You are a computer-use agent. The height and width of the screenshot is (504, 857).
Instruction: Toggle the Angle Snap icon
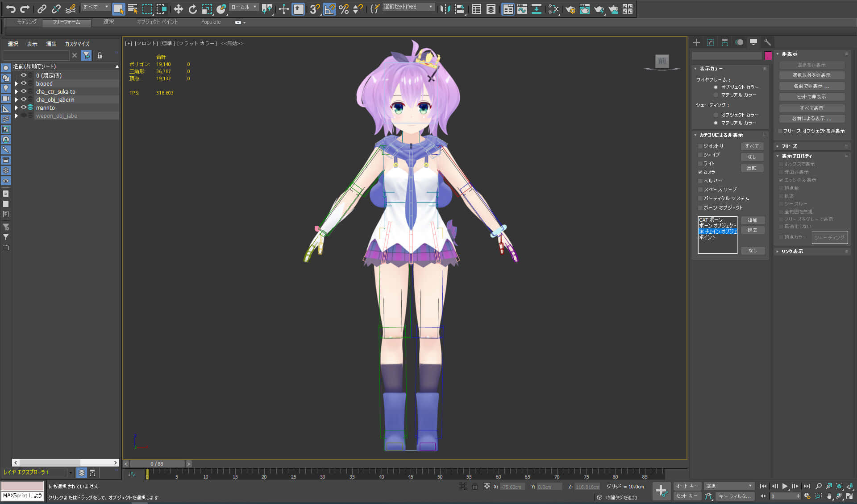tap(329, 8)
